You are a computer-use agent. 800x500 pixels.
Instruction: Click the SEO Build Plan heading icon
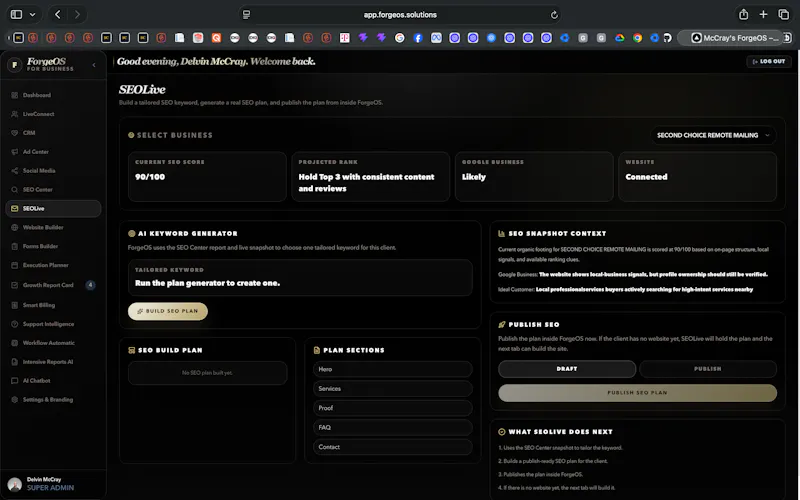click(x=131, y=350)
